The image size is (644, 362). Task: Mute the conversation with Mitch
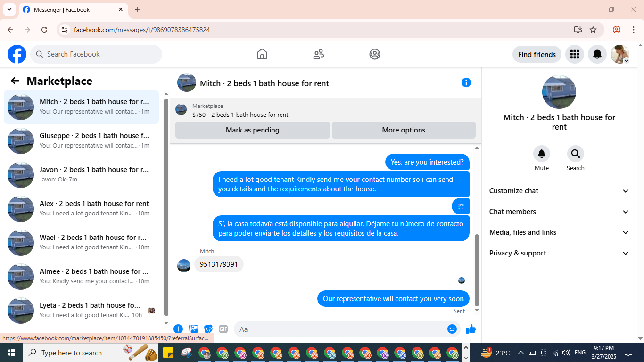point(542,154)
